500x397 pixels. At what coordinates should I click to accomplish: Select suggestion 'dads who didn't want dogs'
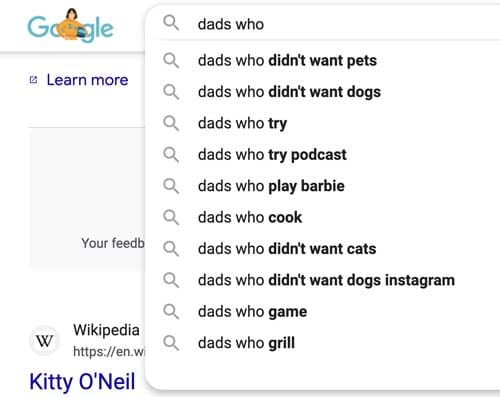322,92
